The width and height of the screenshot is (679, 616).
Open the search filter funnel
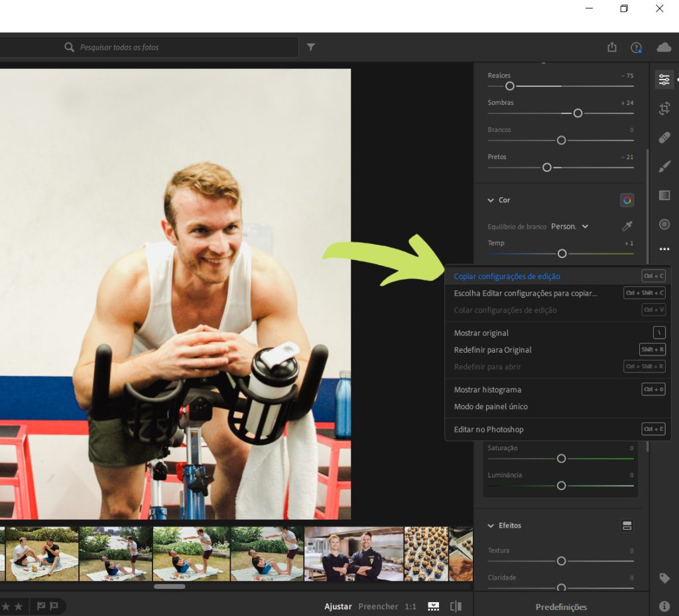pyautogui.click(x=311, y=47)
